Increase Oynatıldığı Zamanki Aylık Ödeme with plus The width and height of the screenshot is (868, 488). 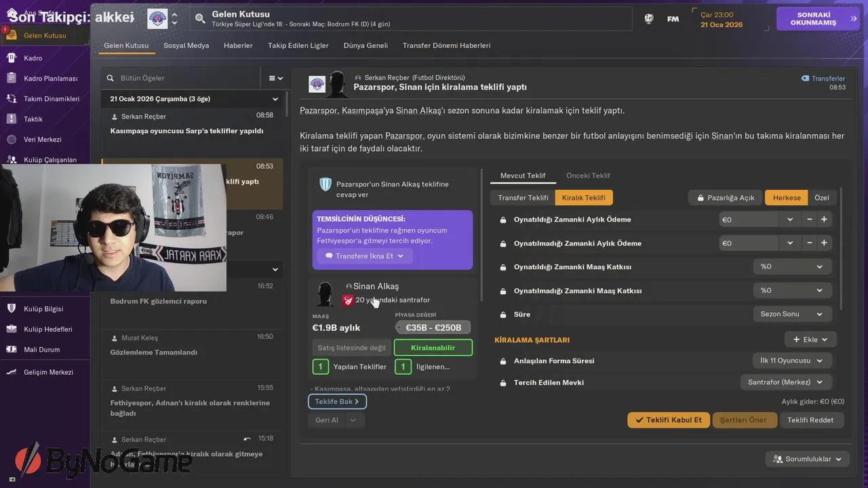pos(824,220)
